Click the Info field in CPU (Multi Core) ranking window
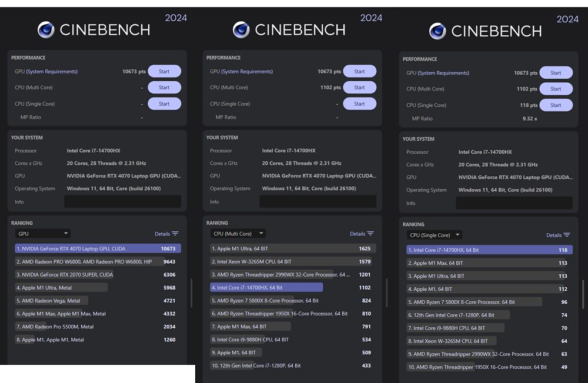The image size is (588, 383). point(318,201)
